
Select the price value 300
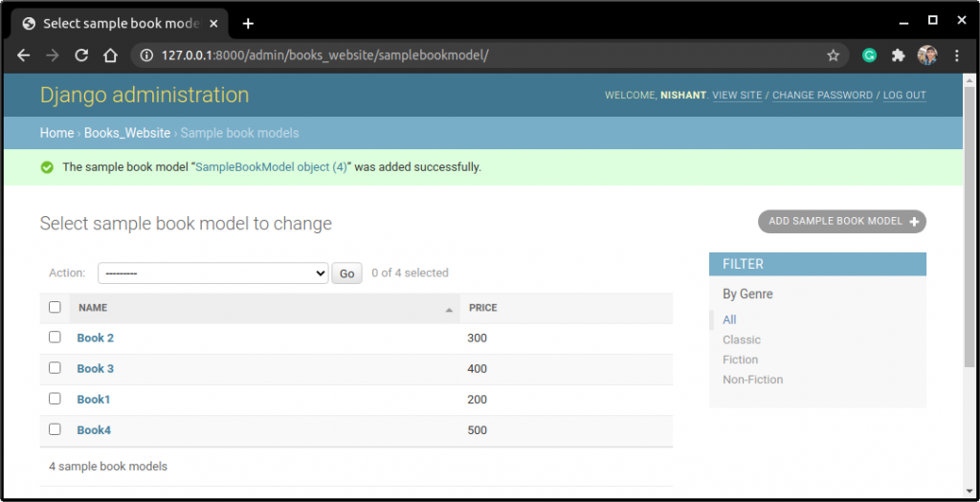click(477, 338)
